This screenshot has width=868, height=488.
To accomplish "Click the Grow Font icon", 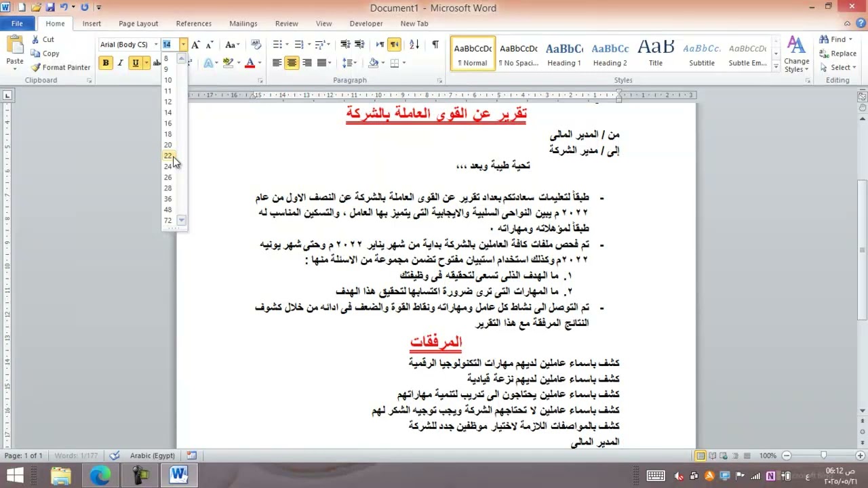I will 195,45.
